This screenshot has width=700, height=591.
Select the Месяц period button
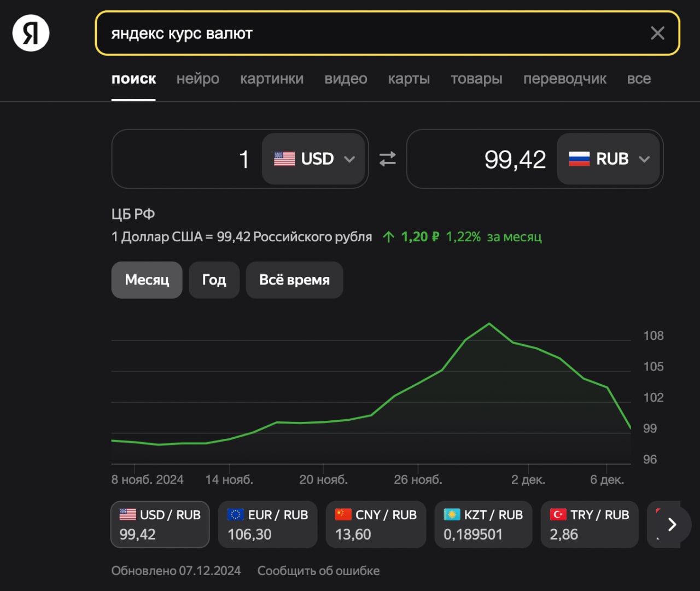[147, 280]
